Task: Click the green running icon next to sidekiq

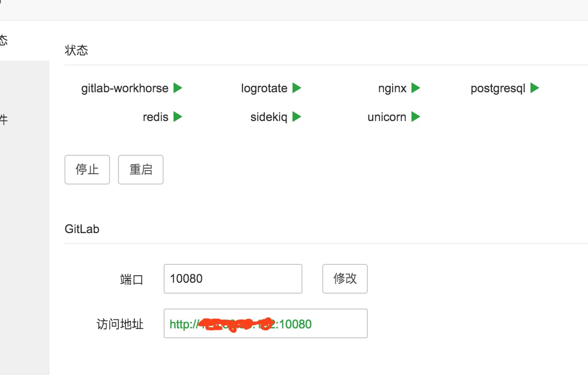Action: pos(296,117)
